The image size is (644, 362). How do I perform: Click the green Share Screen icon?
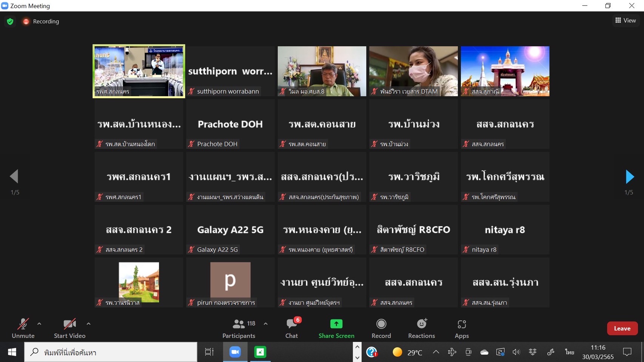point(336,324)
